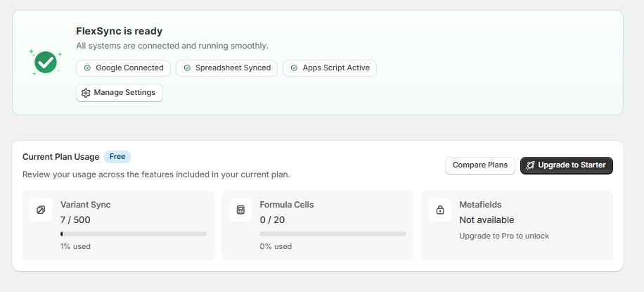Click the 'FlexSync is ready' heading
The height and width of the screenshot is (292, 644).
(119, 31)
